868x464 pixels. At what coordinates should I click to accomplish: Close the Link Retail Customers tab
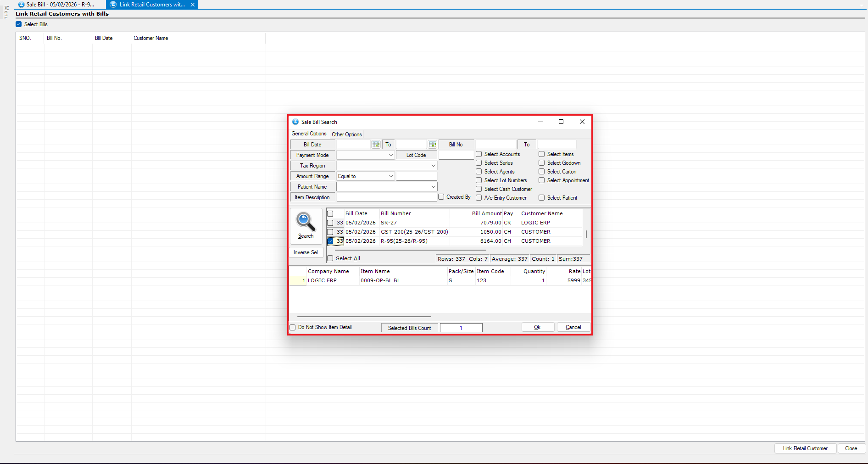[x=193, y=5]
